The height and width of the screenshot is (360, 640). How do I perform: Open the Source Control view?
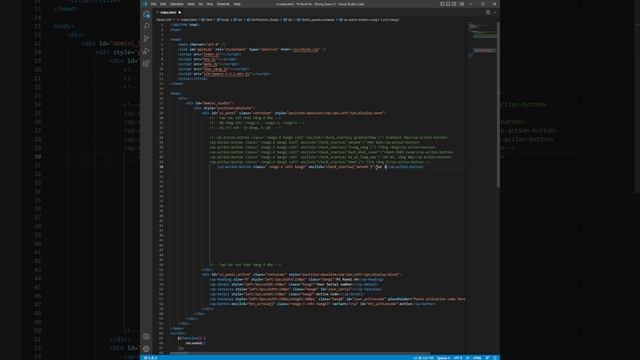[147, 38]
